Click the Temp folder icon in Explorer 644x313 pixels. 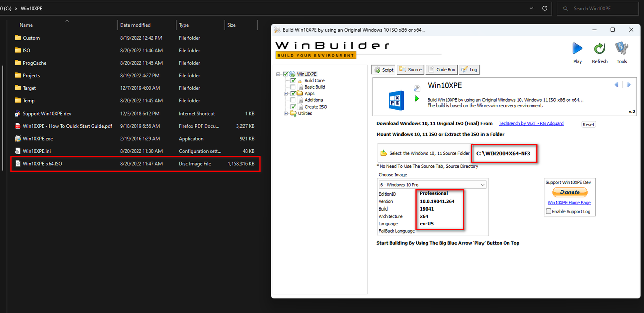point(18,100)
